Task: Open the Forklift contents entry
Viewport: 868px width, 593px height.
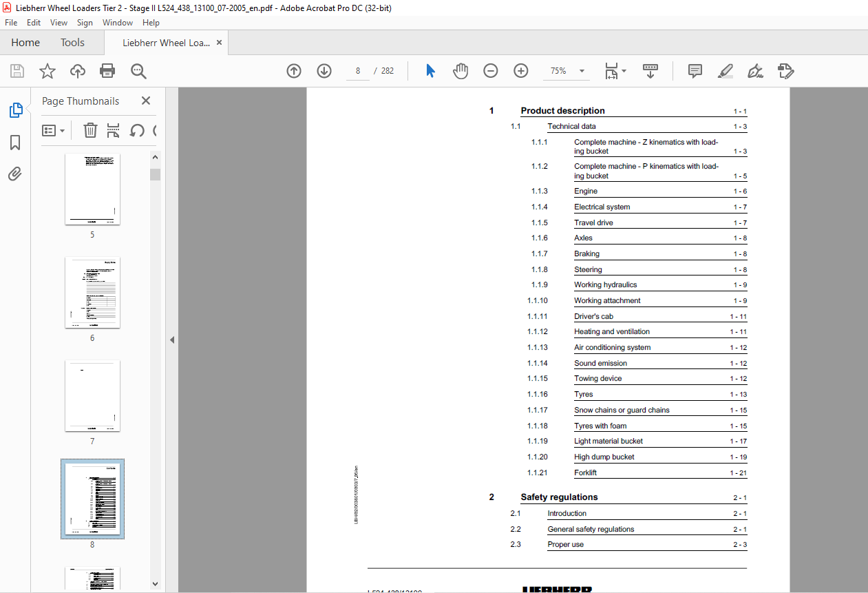Action: coord(586,473)
